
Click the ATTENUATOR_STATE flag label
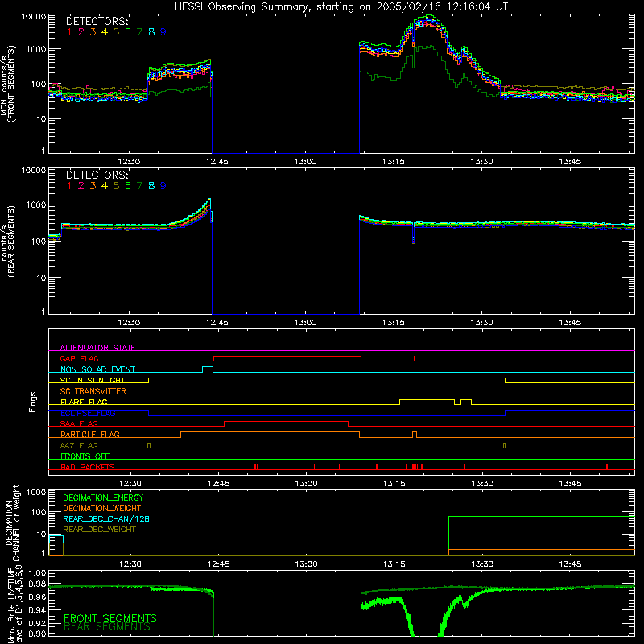pyautogui.click(x=97, y=348)
